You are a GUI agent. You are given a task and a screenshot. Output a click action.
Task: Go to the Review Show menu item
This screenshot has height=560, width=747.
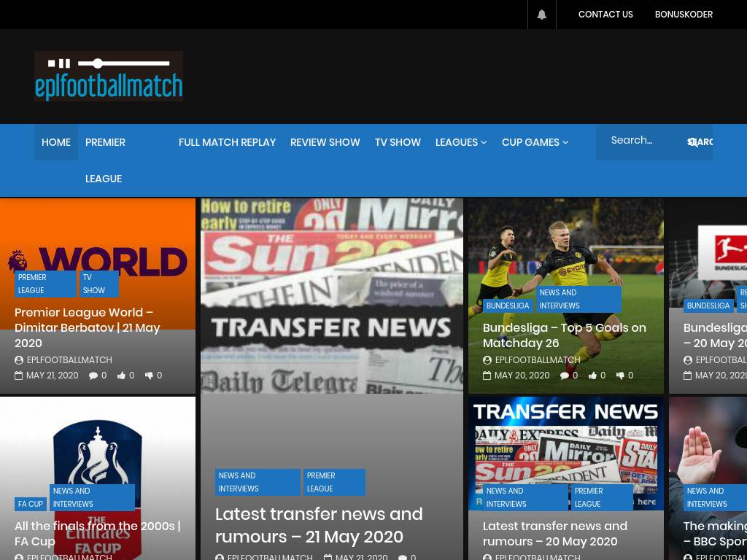(325, 142)
